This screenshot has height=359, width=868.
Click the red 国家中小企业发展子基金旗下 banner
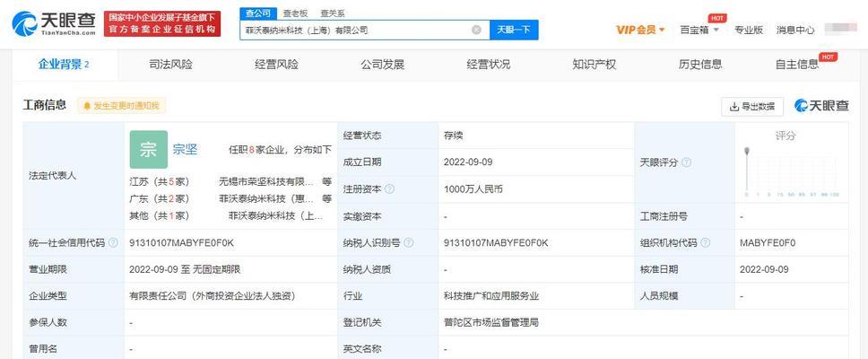pyautogui.click(x=162, y=24)
